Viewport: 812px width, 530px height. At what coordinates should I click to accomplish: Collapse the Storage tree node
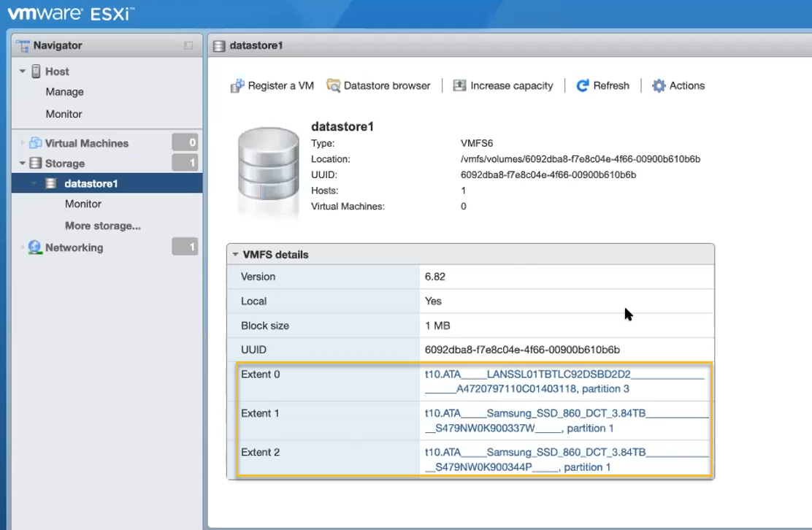(23, 164)
